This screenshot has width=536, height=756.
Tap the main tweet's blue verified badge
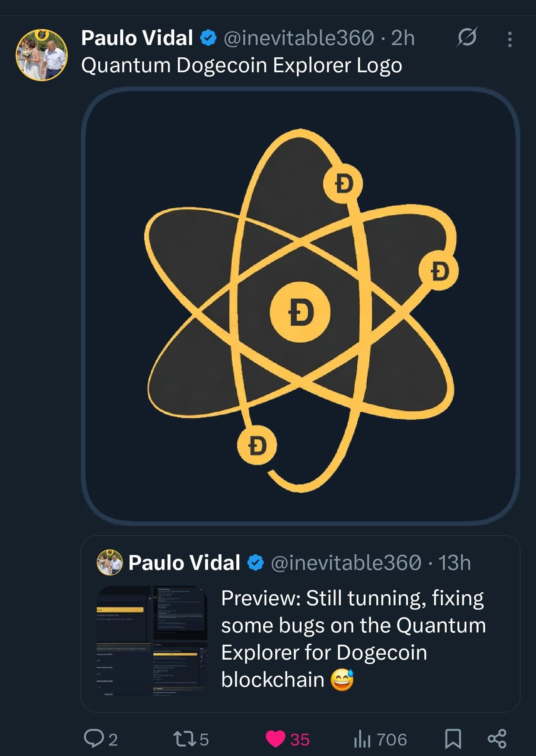[208, 38]
